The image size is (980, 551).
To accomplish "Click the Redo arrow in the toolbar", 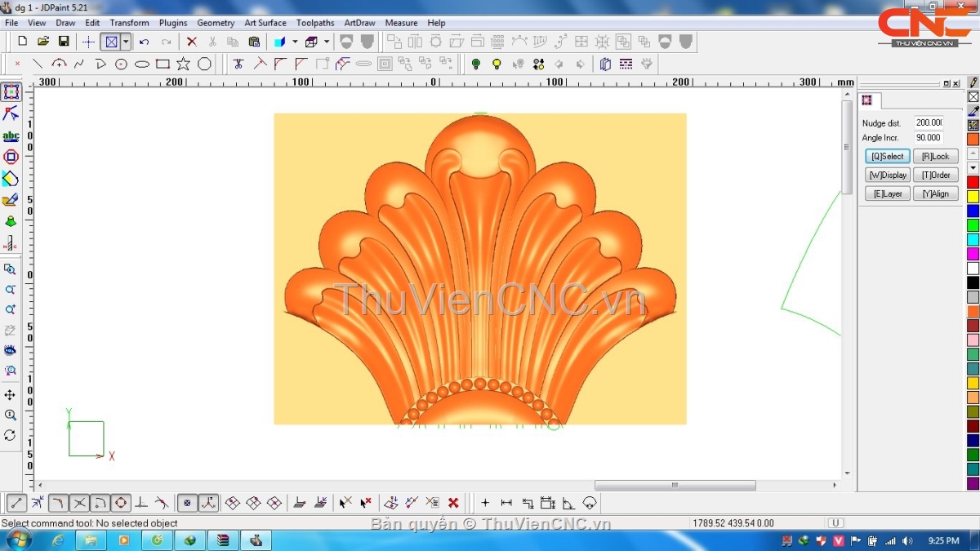I will point(166,42).
